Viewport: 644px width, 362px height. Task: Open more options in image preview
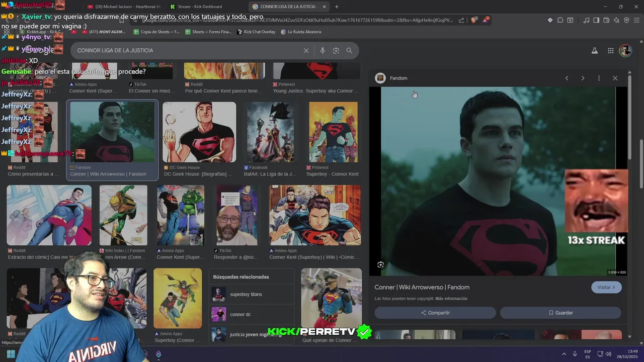pyautogui.click(x=599, y=78)
